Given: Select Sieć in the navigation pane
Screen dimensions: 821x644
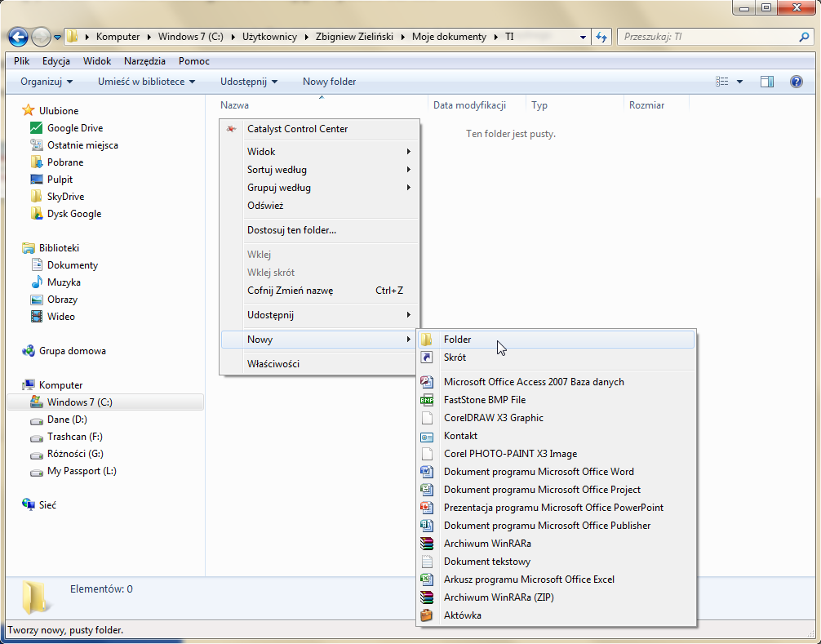Looking at the screenshot, I should (47, 505).
